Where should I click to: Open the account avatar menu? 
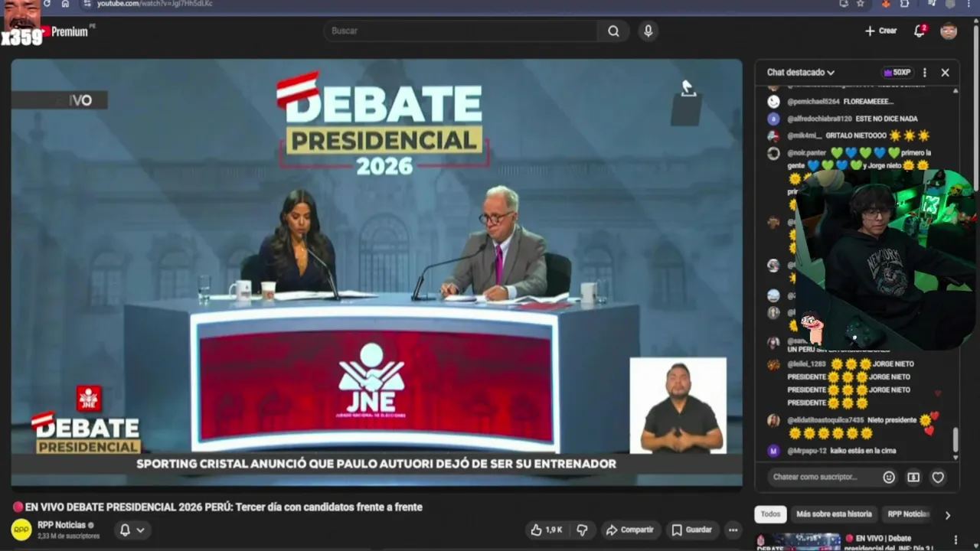(949, 31)
